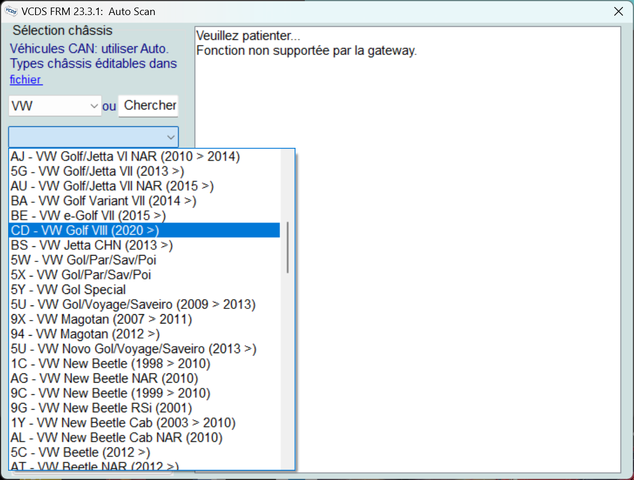Select AJ - VW Golf/Jetta VI NAR (2010 > 2014)
634x480 pixels.
click(x=144, y=156)
